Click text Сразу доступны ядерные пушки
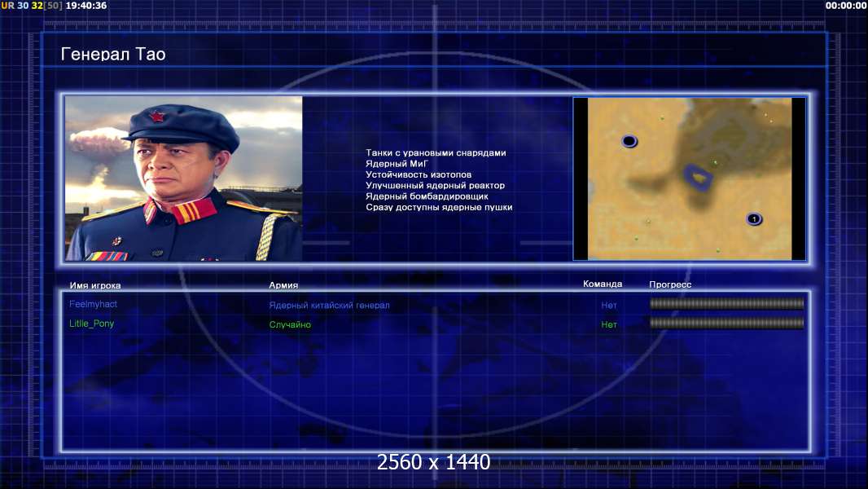Screen dimensions: 868x489 439,207
